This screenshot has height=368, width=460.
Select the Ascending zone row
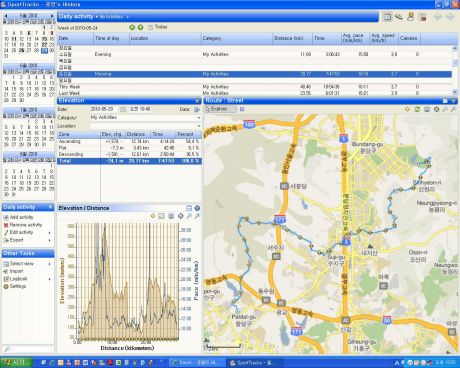click(129, 141)
